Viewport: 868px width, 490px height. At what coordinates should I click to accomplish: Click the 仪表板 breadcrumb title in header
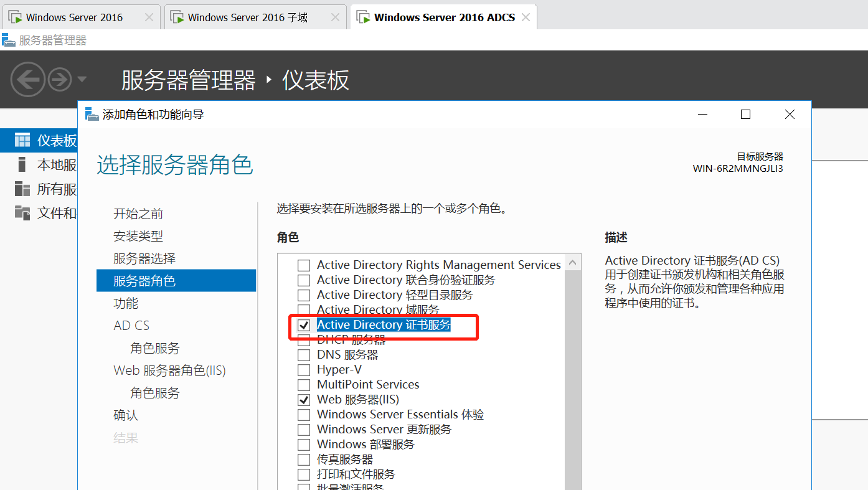coord(316,80)
